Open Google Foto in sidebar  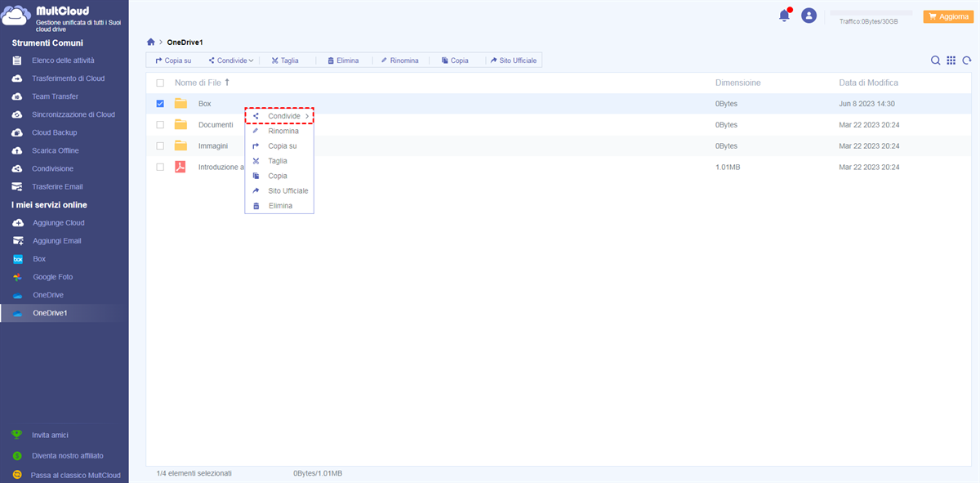click(x=52, y=277)
